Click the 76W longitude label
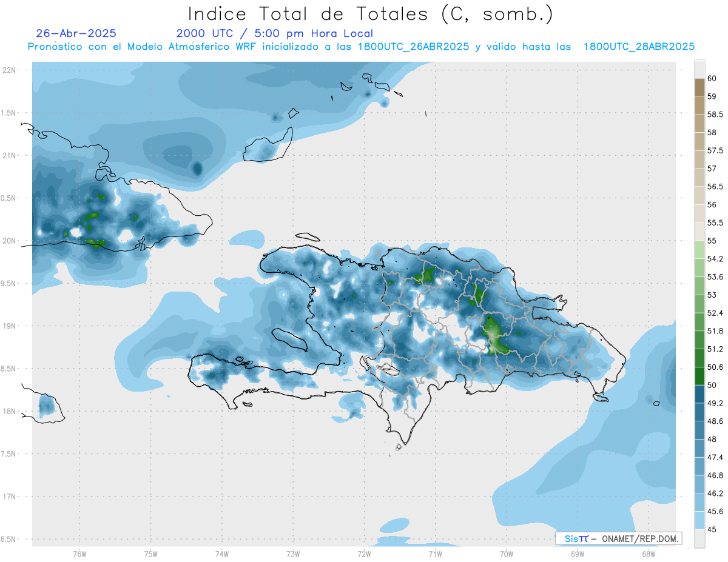 pyautogui.click(x=79, y=554)
